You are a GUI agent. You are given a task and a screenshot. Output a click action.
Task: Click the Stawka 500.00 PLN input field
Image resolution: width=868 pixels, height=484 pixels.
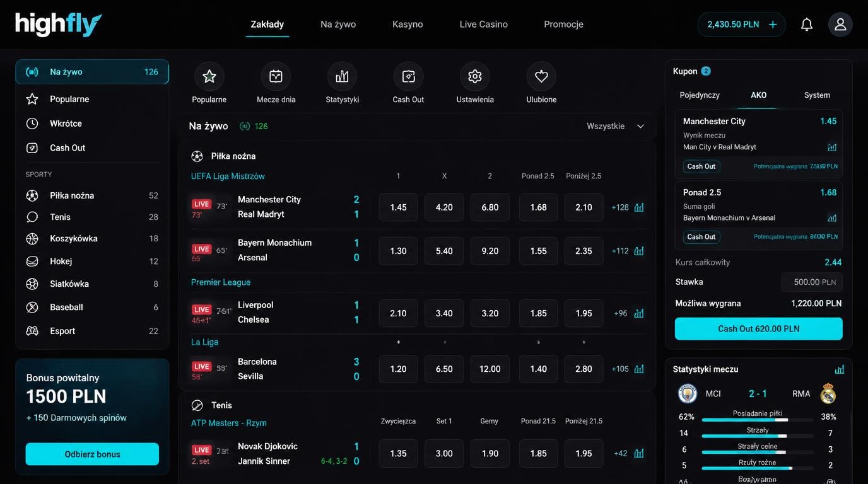(812, 282)
